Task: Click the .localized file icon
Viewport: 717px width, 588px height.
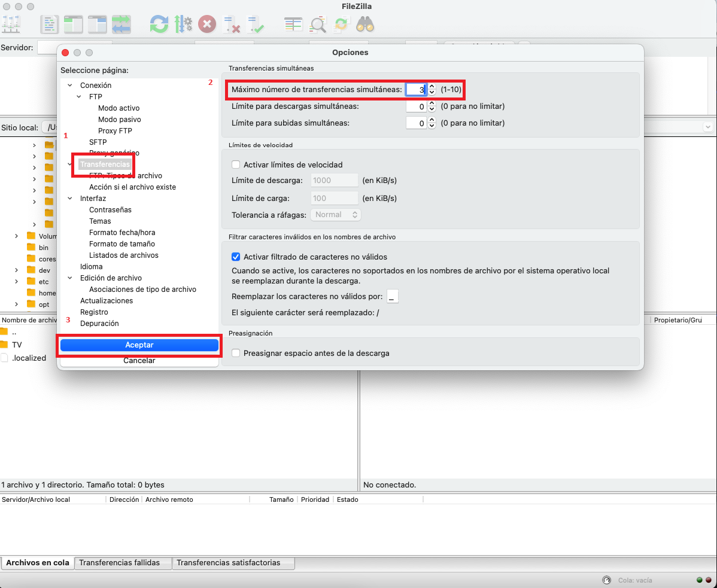Action: point(4,358)
